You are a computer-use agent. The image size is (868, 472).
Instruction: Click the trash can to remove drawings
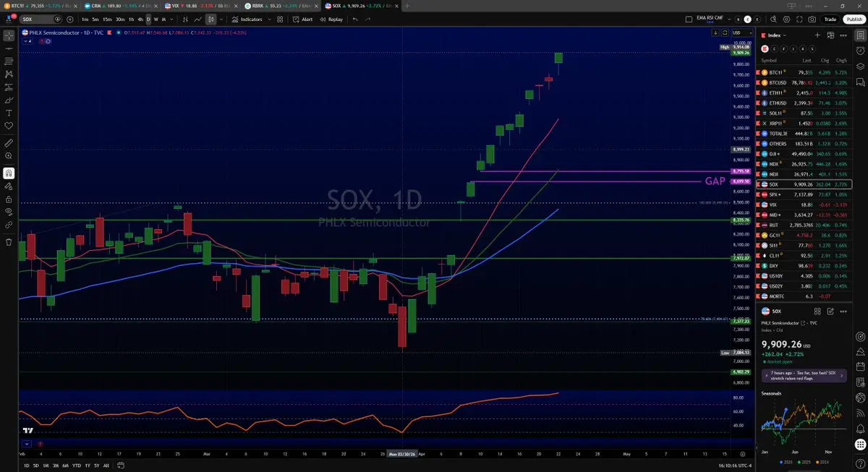[8, 242]
